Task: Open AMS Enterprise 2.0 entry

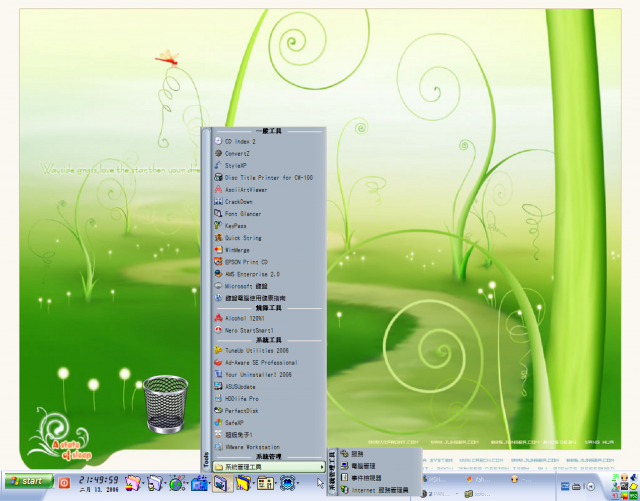Action: coord(269,274)
